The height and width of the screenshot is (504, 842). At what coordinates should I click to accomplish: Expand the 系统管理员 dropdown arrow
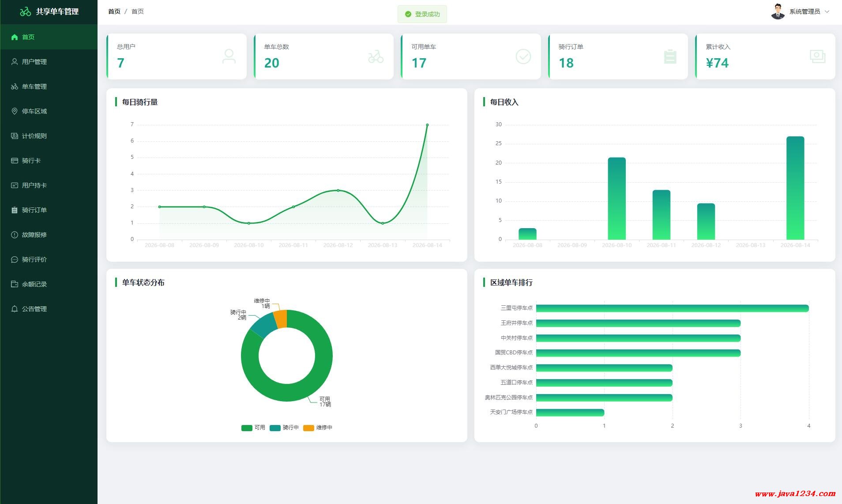click(827, 11)
